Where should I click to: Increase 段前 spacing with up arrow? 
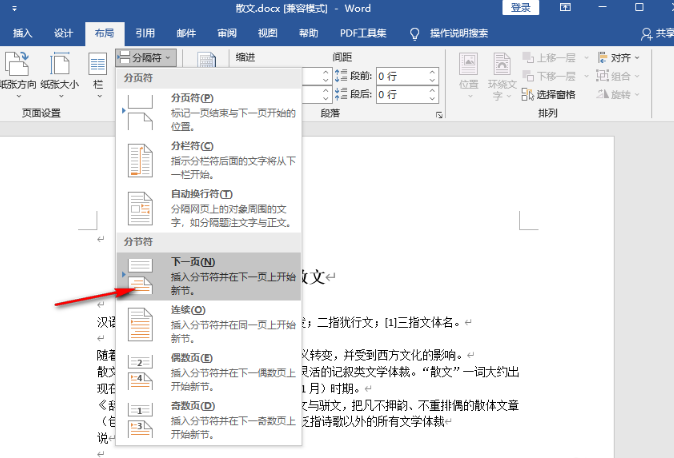(x=432, y=72)
